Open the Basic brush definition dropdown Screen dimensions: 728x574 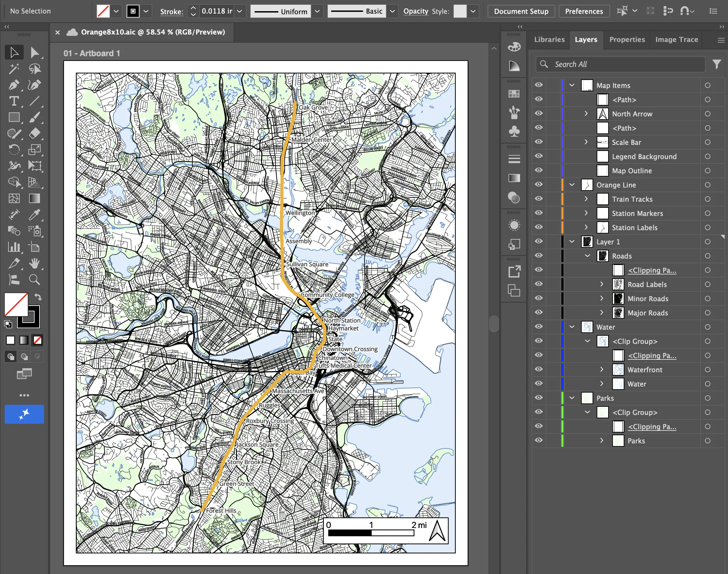point(392,11)
